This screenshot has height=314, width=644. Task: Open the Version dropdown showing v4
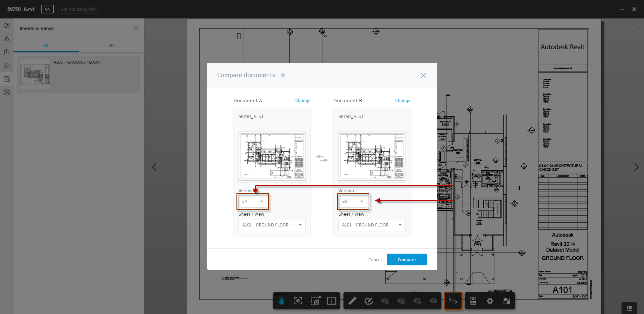(x=253, y=202)
